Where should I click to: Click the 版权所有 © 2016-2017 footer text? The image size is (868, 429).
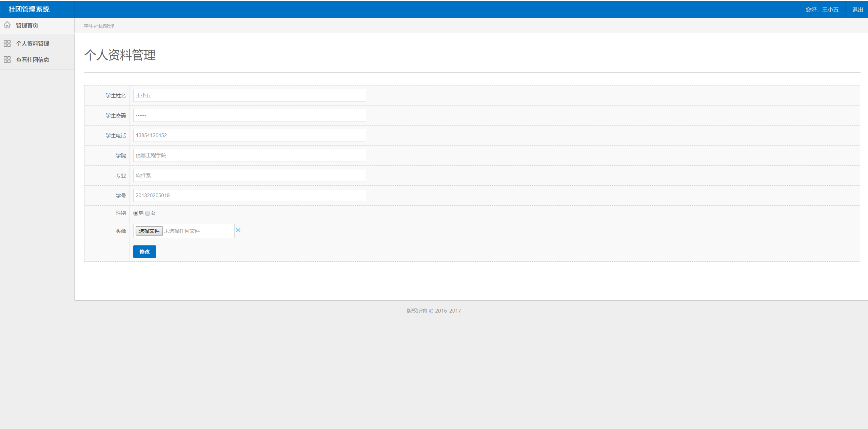pyautogui.click(x=434, y=311)
